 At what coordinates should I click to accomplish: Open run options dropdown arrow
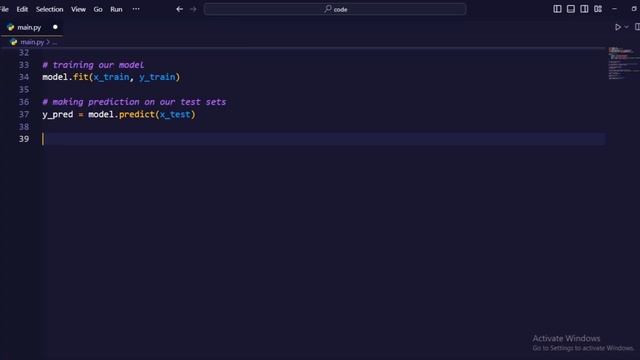(627, 27)
